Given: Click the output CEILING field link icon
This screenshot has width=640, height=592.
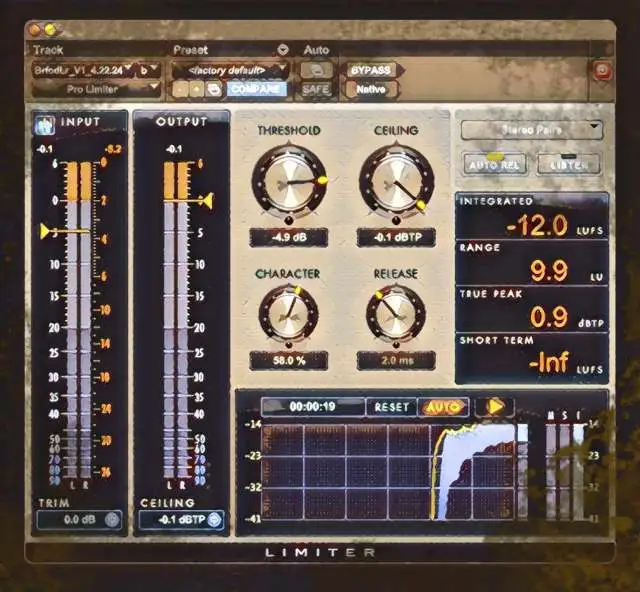Looking at the screenshot, I should pos(215,519).
